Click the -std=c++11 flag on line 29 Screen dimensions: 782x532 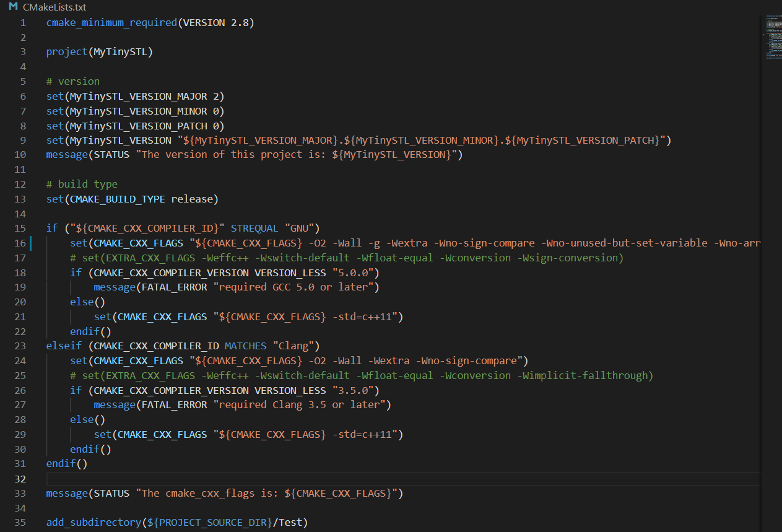364,435
